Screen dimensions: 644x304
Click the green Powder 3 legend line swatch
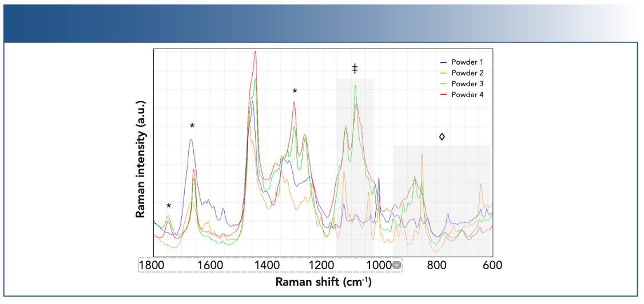click(443, 84)
